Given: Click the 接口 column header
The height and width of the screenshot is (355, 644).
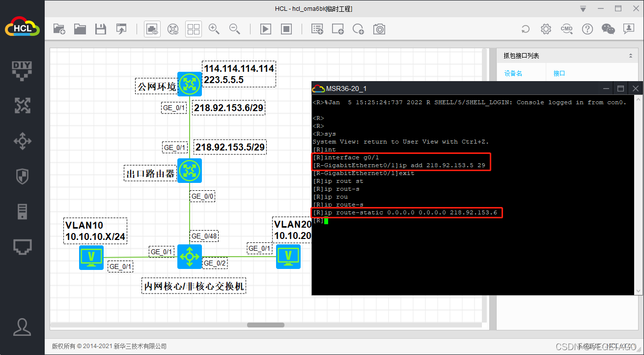Looking at the screenshot, I should 559,73.
